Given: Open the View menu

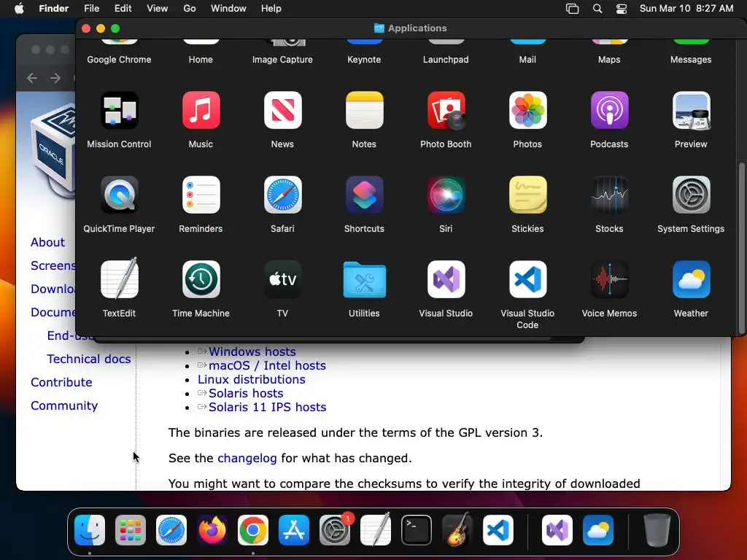Looking at the screenshot, I should (x=158, y=9).
